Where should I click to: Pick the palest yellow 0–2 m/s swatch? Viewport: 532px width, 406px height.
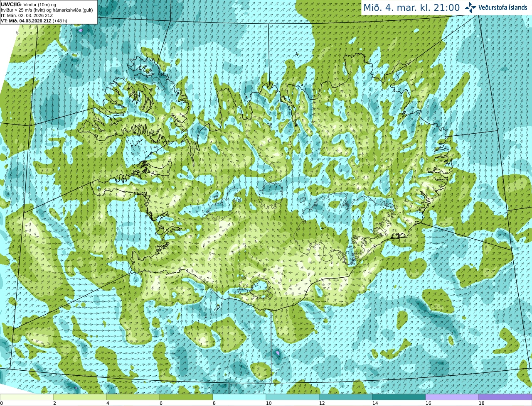point(27,397)
